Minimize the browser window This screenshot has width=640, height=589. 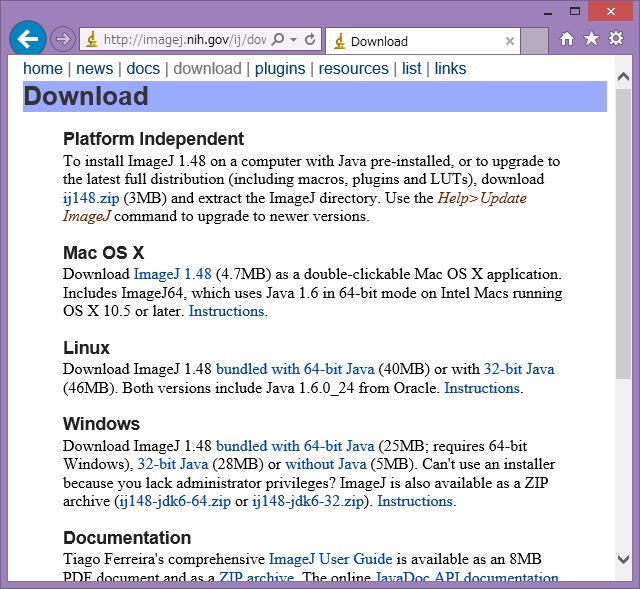pyautogui.click(x=548, y=12)
